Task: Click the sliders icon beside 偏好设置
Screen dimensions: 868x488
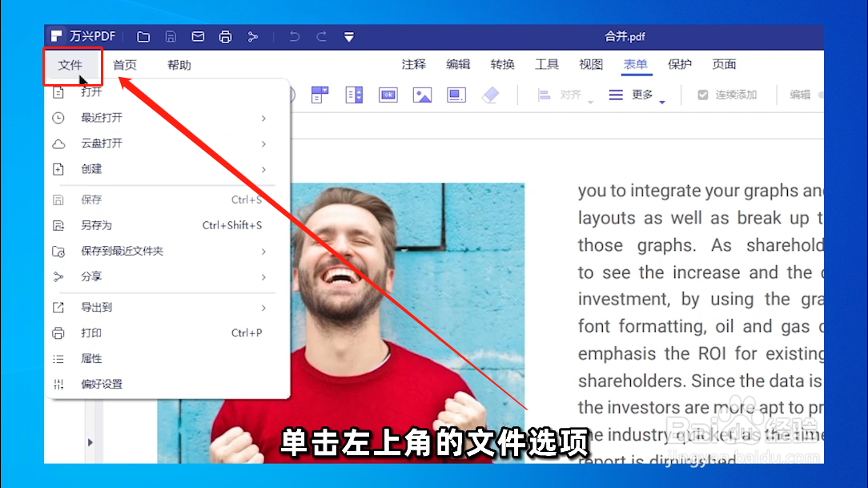Action: click(x=58, y=385)
